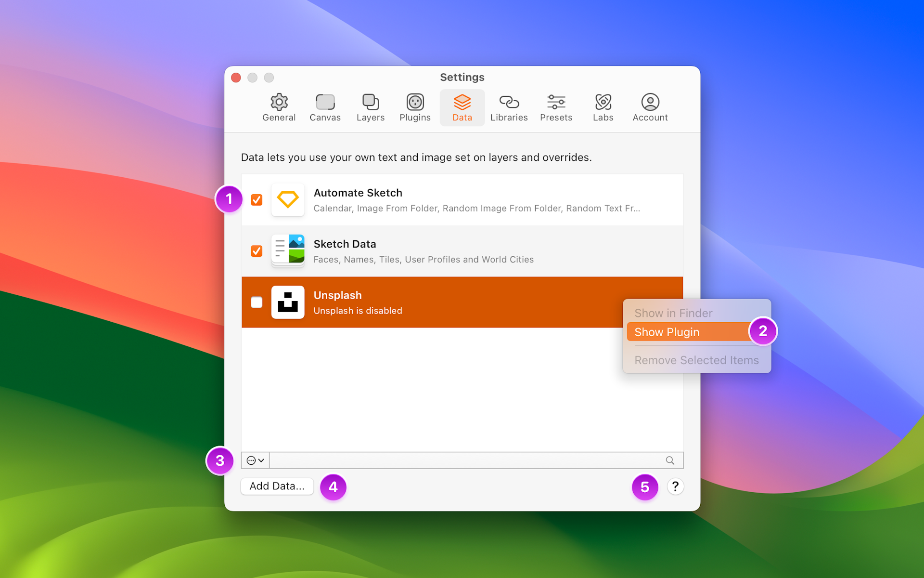924x578 pixels.
Task: Switch to the Libraries tab
Action: (509, 103)
